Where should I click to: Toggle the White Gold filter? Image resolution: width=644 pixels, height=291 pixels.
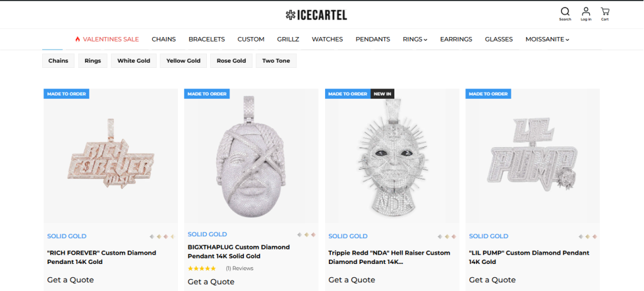click(x=133, y=61)
